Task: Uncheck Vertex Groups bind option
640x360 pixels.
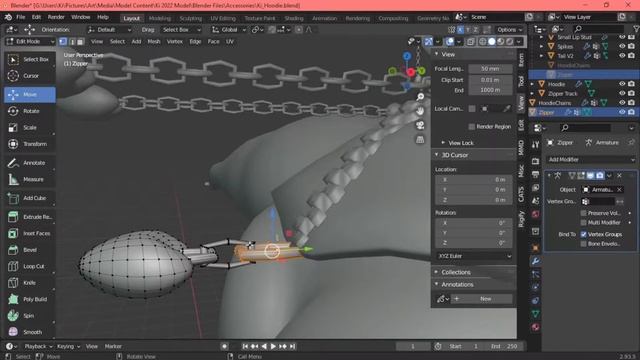Action: [584, 234]
